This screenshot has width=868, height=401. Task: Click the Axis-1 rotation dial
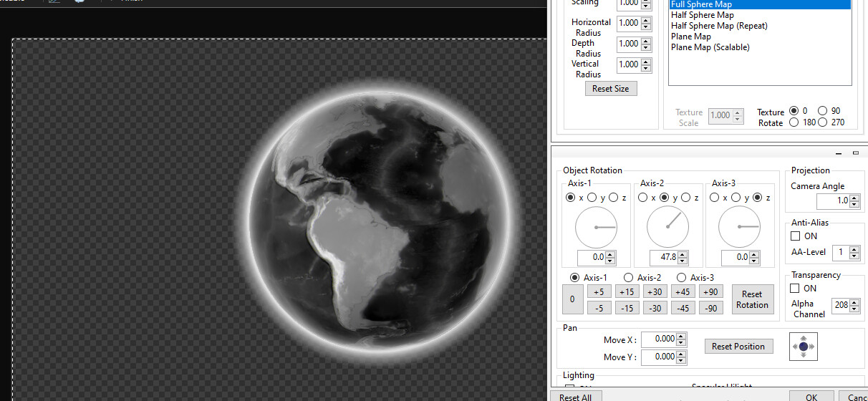tap(596, 228)
